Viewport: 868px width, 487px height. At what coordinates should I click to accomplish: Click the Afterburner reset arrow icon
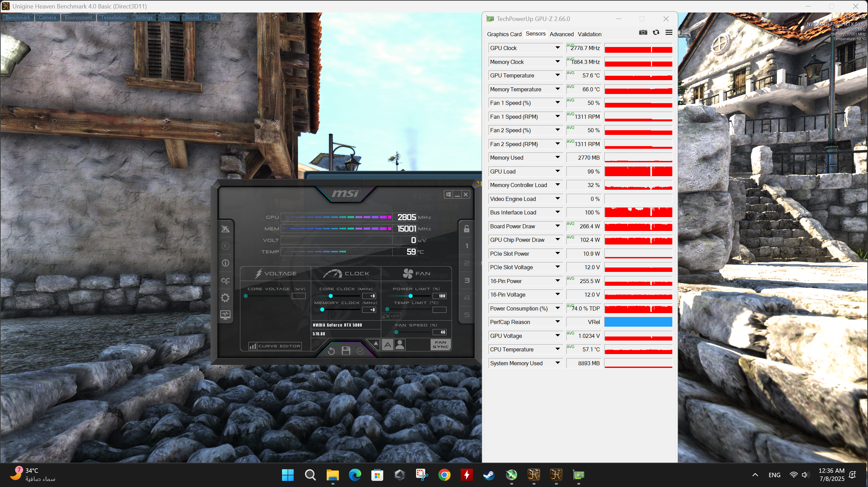pos(331,351)
